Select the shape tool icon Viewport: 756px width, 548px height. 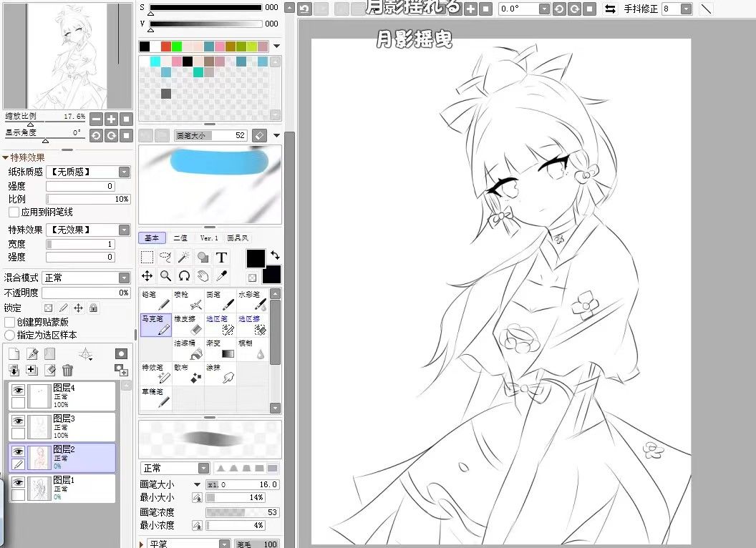pyautogui.click(x=203, y=258)
